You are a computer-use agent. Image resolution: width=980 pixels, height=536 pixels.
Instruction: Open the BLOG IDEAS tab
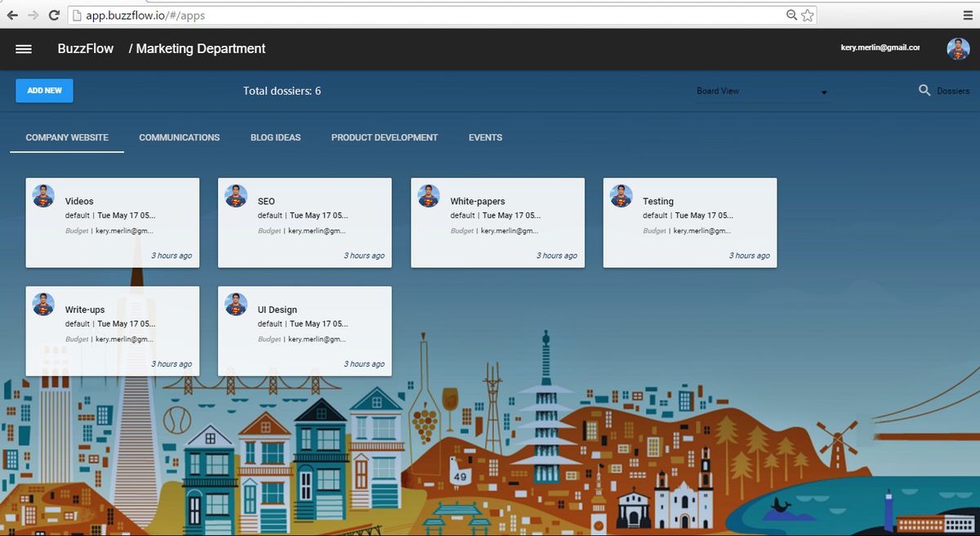pyautogui.click(x=275, y=137)
